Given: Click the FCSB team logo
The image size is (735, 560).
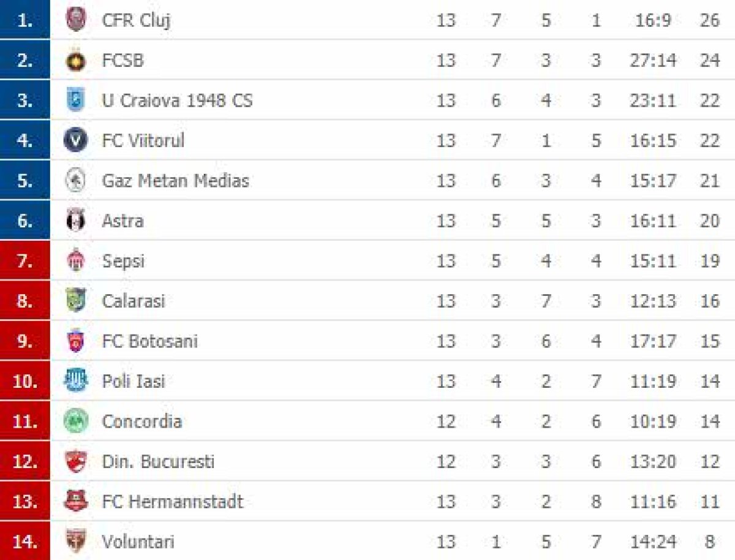Looking at the screenshot, I should (75, 60).
